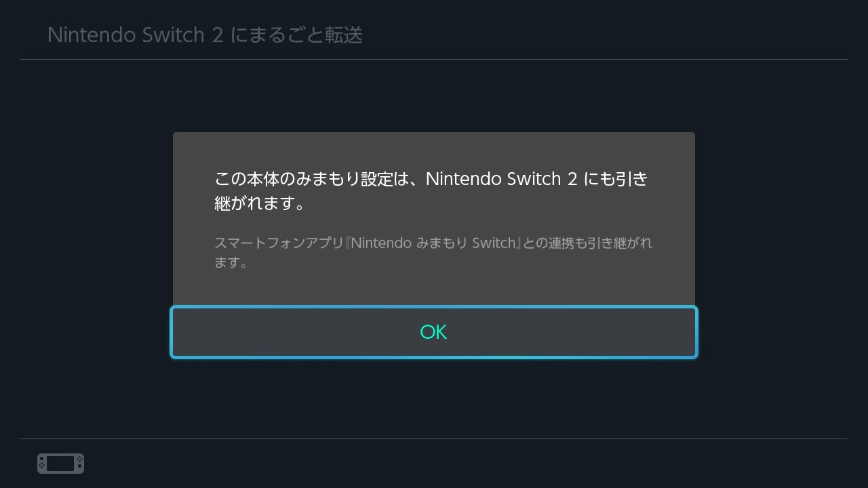Click left Joy-Con of console icon
The image size is (868, 488).
pyautogui.click(x=42, y=464)
